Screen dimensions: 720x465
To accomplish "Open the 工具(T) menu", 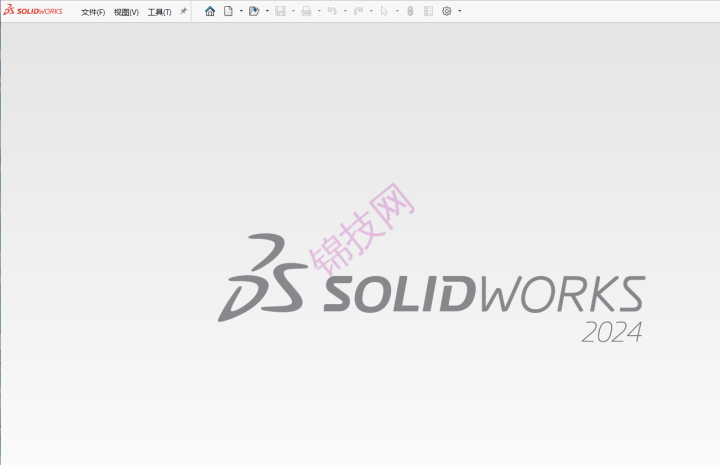I will pyautogui.click(x=159, y=12).
